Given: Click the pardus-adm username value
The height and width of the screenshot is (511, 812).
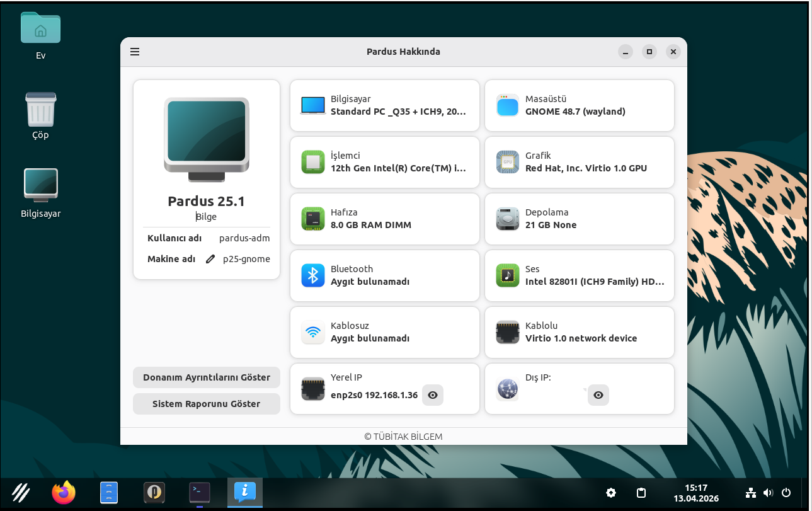Looking at the screenshot, I should click(x=244, y=238).
